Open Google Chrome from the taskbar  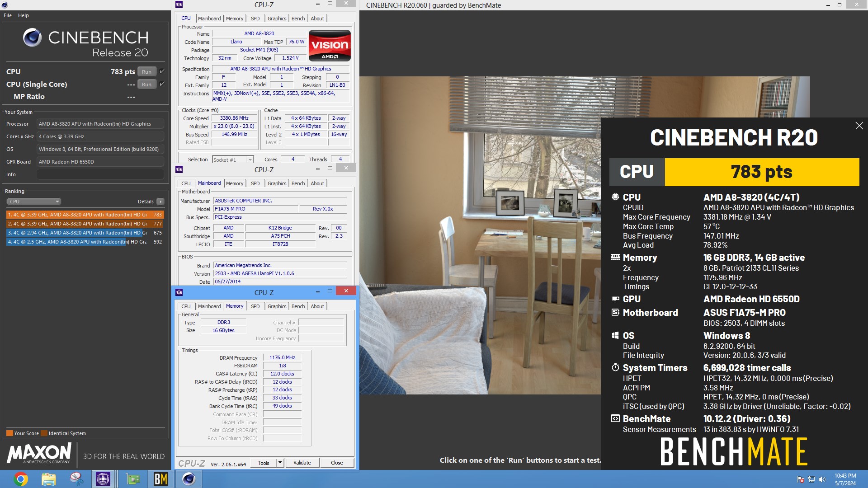tap(21, 479)
